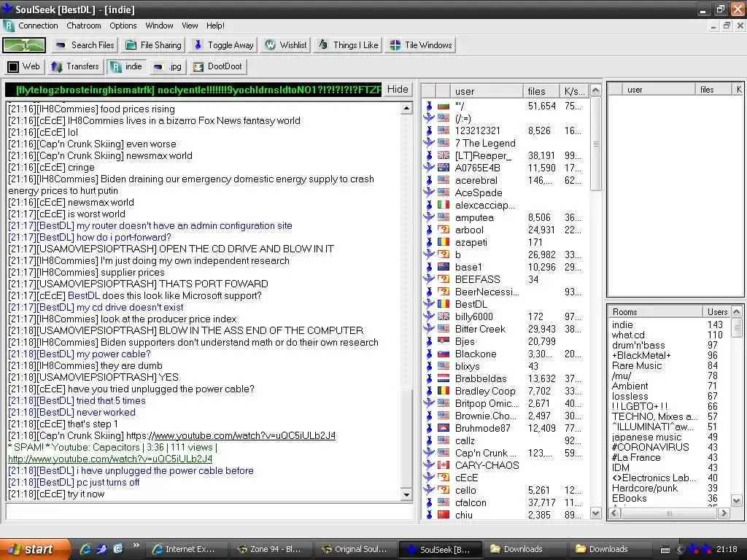Open Search Files from the toolbar
The height and width of the screenshot is (560, 747).
[85, 45]
